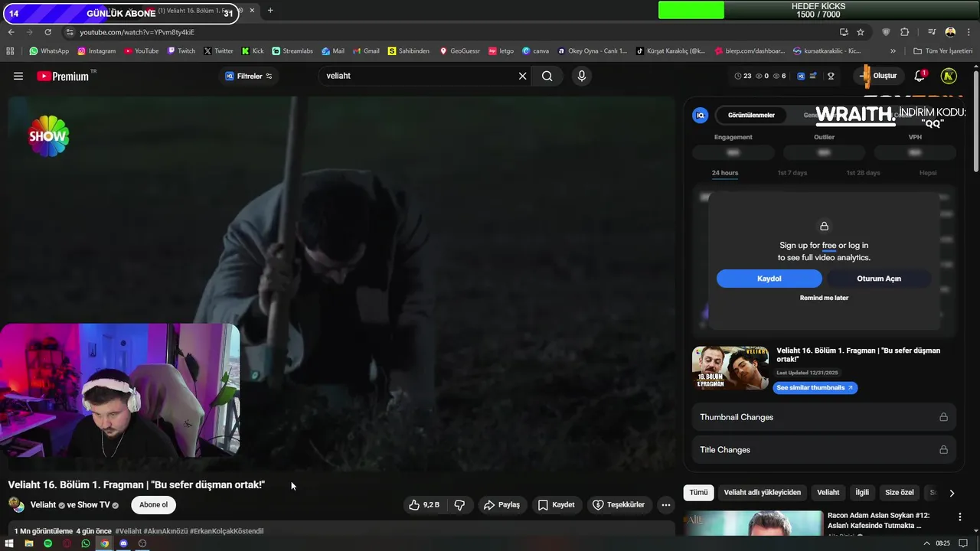Subscribe using Abone ol button

click(x=153, y=504)
